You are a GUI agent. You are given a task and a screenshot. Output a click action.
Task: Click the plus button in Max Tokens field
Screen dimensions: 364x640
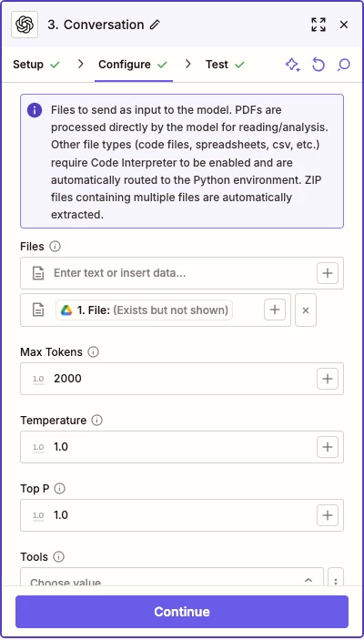click(328, 379)
